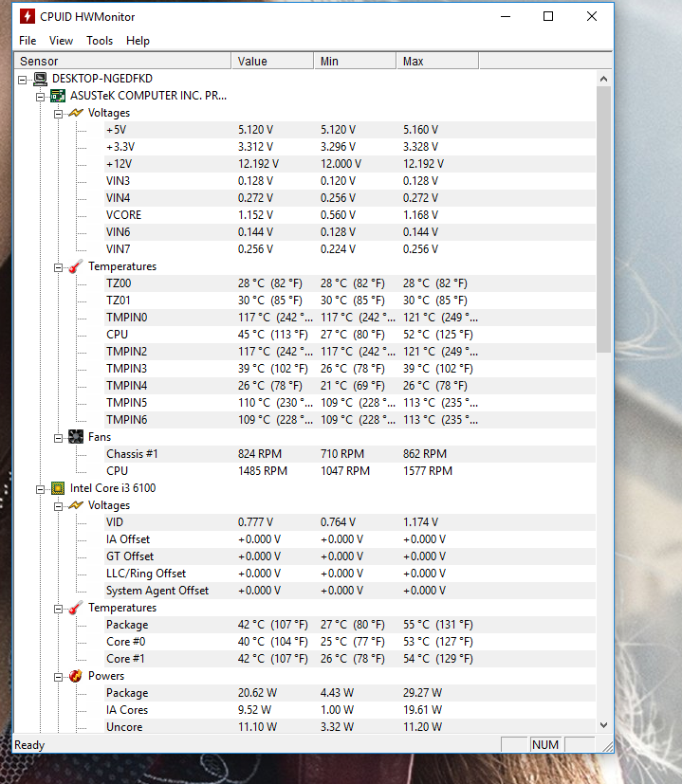Collapse the DESKTOP-NGEDFKD root node

click(23, 80)
